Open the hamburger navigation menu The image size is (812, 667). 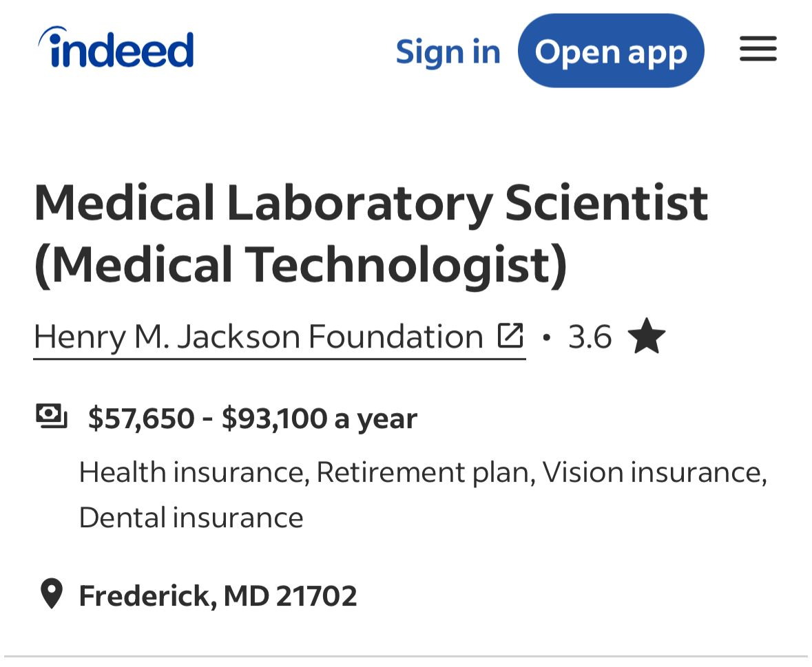(x=758, y=50)
